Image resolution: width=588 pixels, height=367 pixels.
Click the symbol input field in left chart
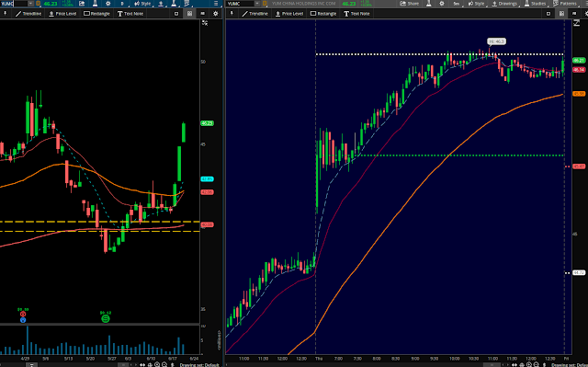click(14, 4)
